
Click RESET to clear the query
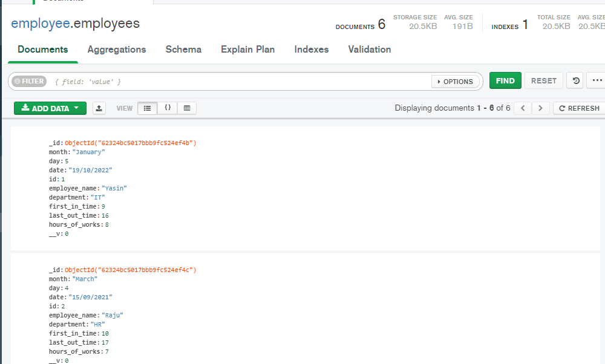pyautogui.click(x=543, y=80)
